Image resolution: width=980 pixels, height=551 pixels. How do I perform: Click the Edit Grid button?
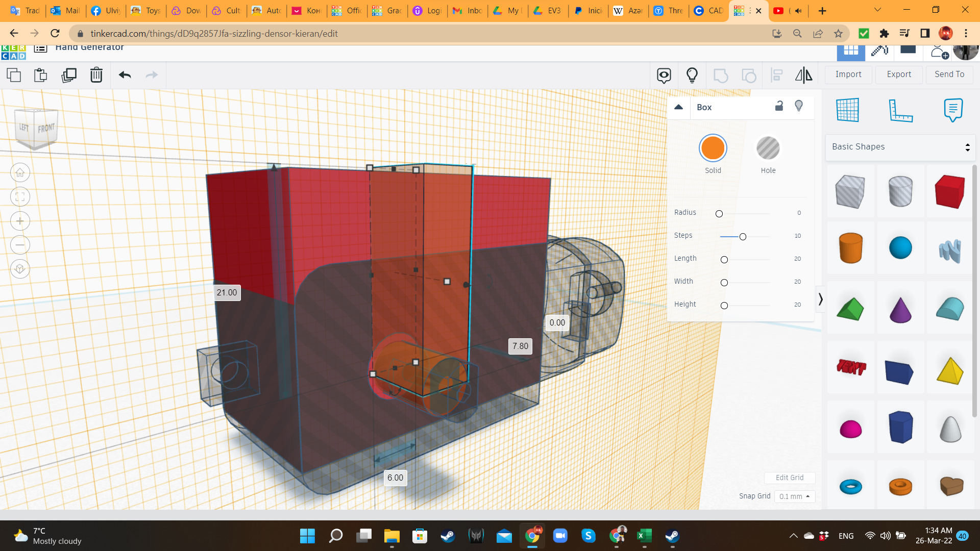[x=789, y=478]
